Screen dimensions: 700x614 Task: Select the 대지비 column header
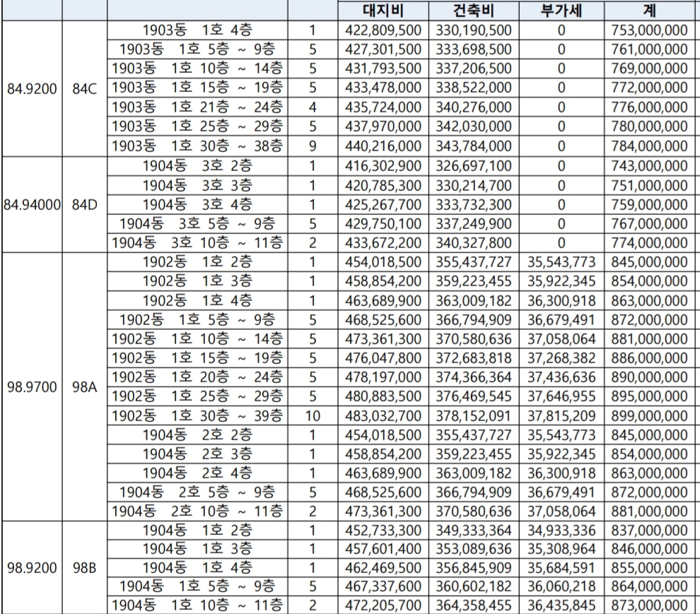click(383, 11)
